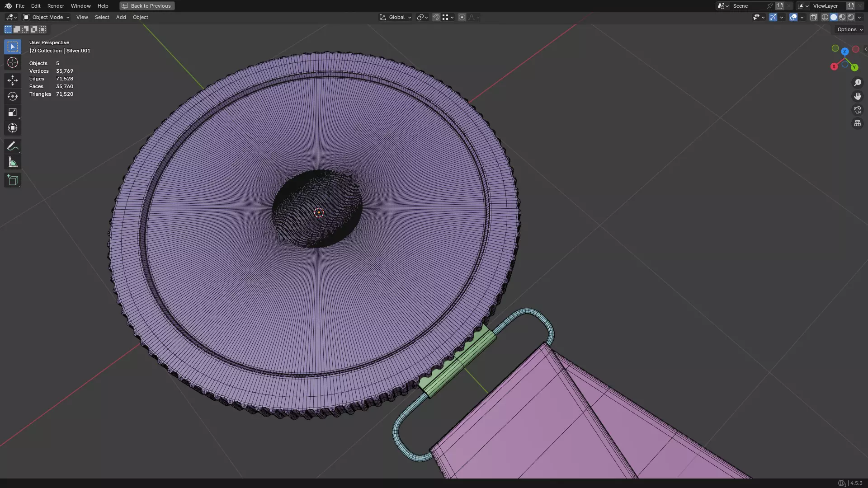Select the Rotate tool

tap(13, 96)
